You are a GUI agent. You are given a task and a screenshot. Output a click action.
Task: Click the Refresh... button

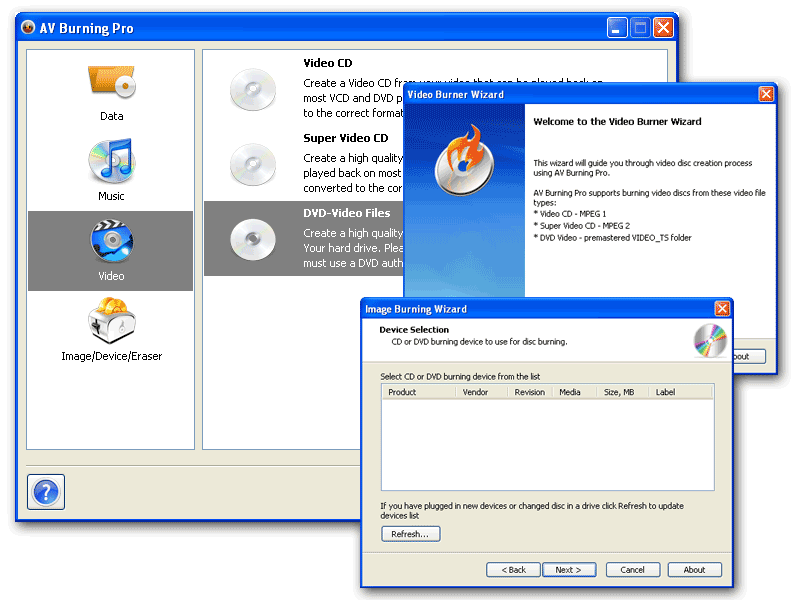point(410,534)
